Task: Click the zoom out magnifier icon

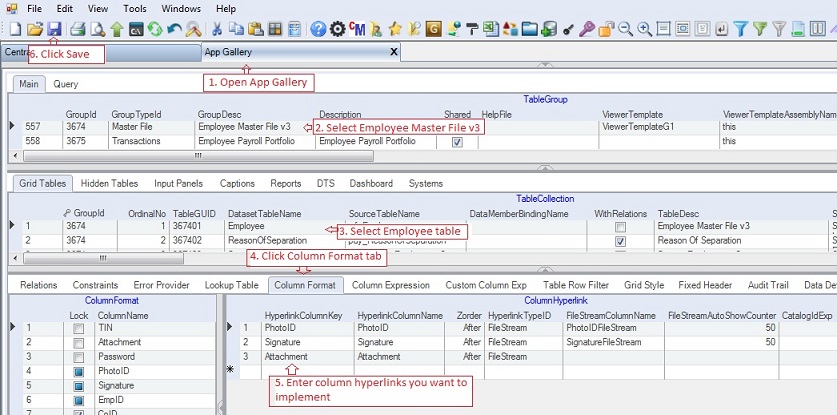Action: (x=625, y=29)
